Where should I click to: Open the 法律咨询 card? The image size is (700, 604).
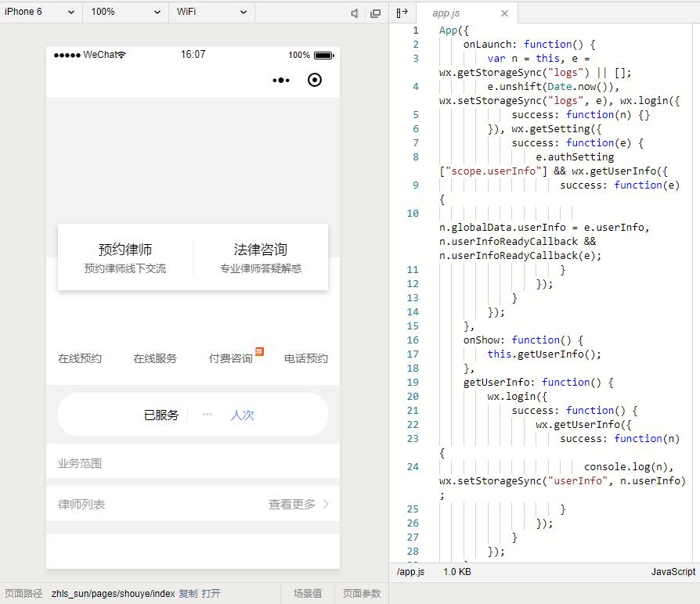(x=261, y=257)
